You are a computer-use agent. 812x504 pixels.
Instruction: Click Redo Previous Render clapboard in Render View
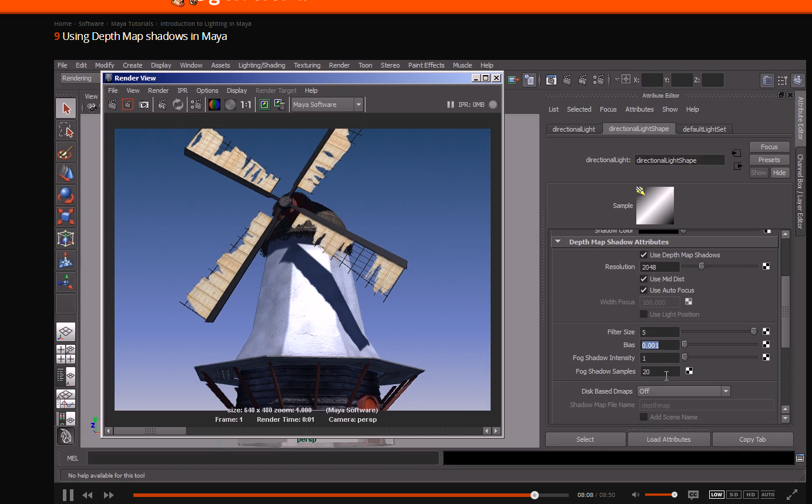112,105
